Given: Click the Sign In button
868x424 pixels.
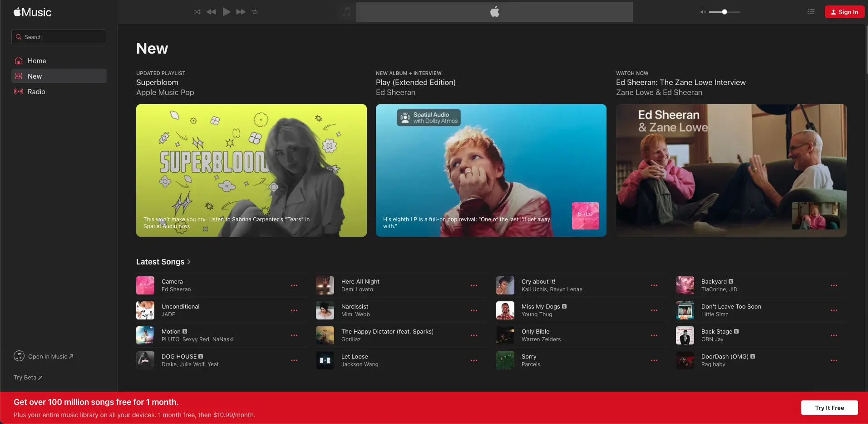Looking at the screenshot, I should click(x=844, y=12).
